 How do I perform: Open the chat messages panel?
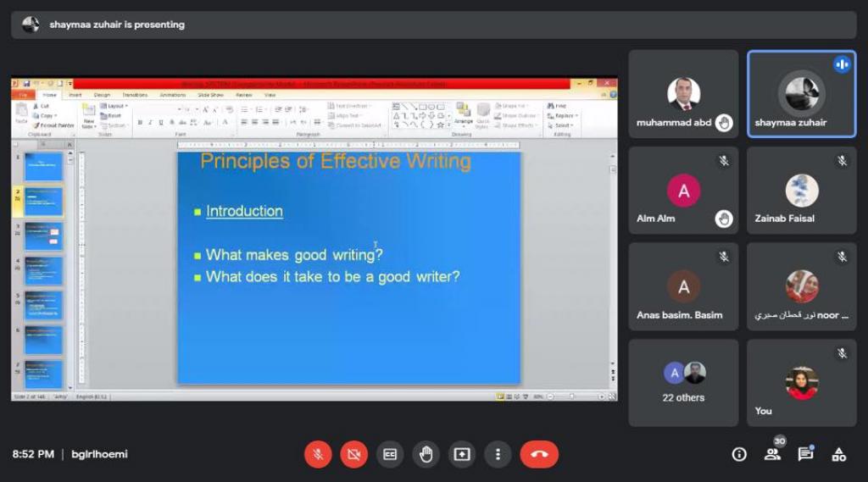(805, 455)
